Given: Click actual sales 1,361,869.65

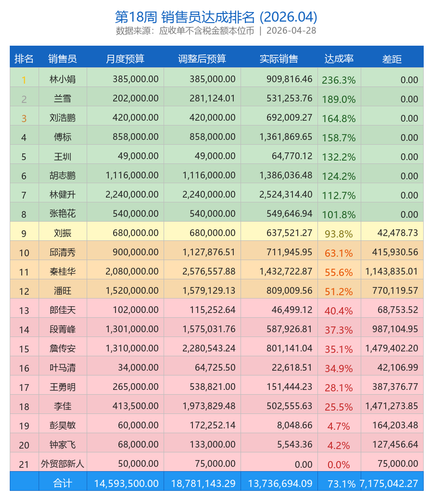Looking at the screenshot, I should (286, 137).
